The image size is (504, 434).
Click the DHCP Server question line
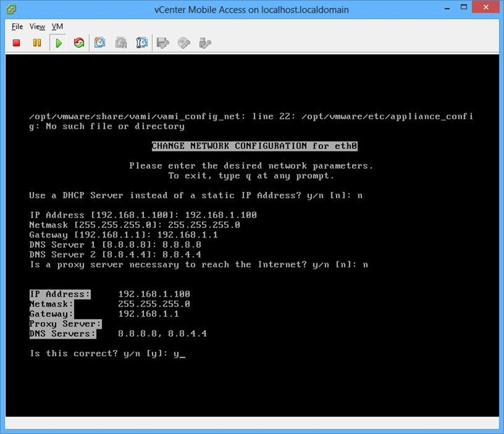196,195
